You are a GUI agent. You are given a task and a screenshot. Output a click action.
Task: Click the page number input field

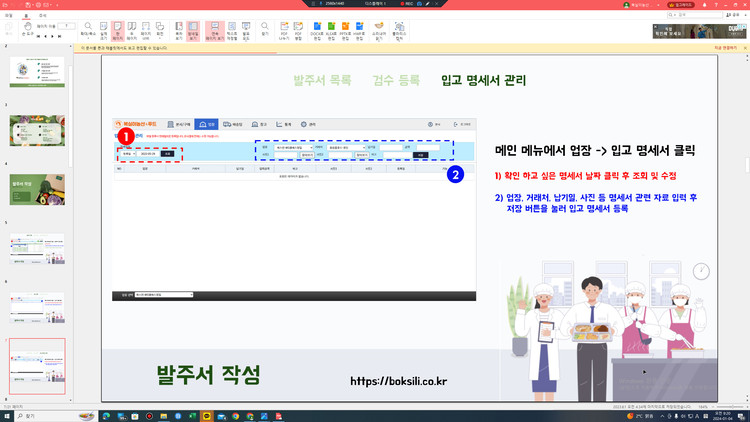[x=66, y=26]
